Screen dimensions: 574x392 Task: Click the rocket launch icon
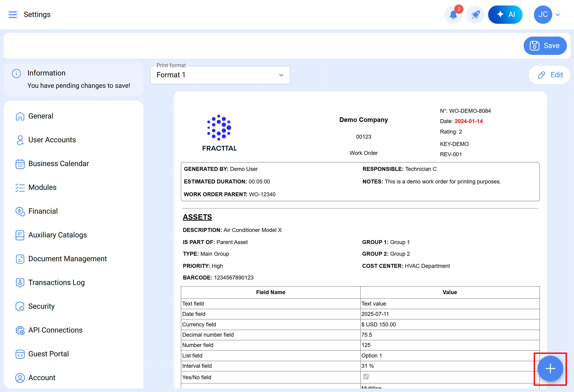[475, 15]
